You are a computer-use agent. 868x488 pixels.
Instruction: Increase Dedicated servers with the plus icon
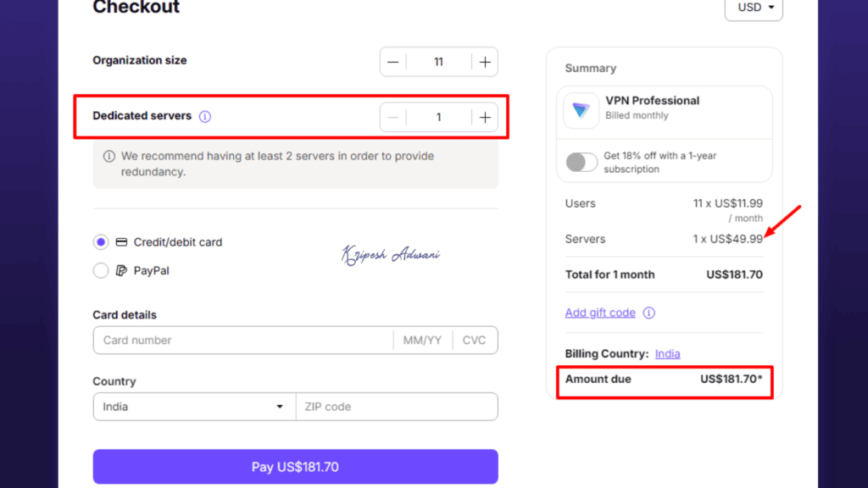click(x=483, y=117)
